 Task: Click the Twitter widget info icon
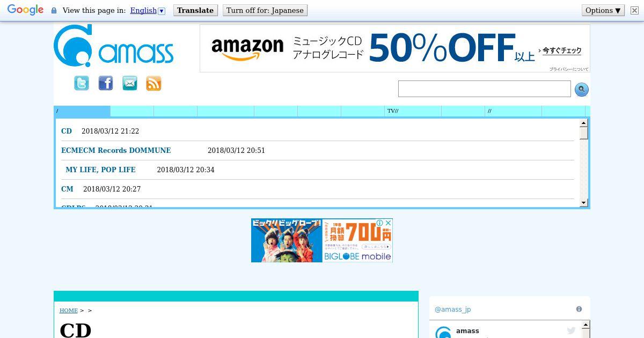click(x=579, y=309)
